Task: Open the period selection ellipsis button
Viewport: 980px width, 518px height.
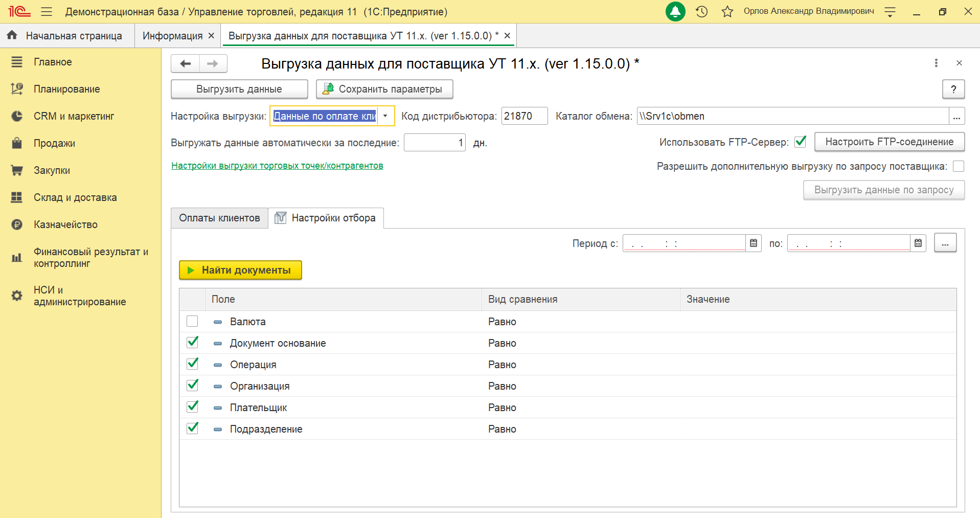Action: [945, 243]
